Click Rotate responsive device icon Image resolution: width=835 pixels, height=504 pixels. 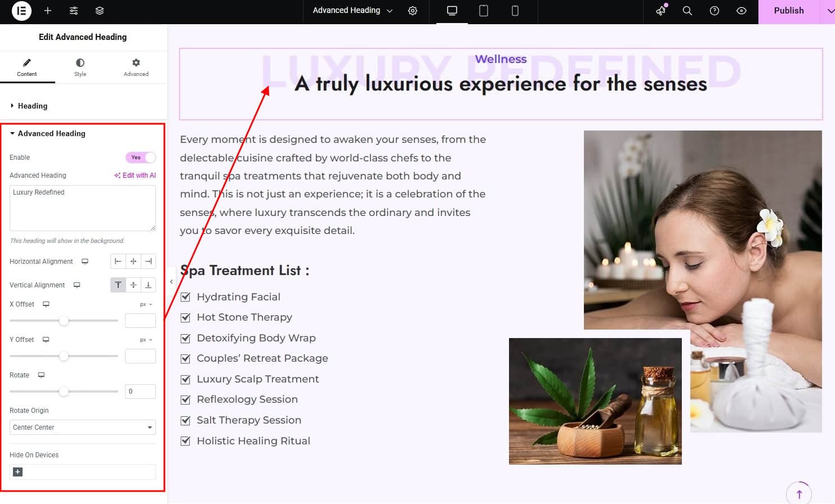(41, 375)
